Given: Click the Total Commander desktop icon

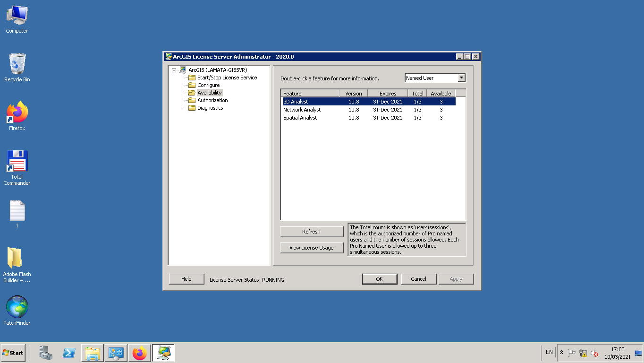Looking at the screenshot, I should (x=17, y=161).
